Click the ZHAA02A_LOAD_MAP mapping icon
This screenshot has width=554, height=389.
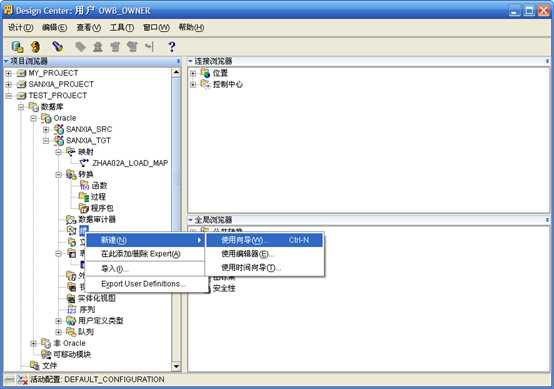click(x=84, y=163)
